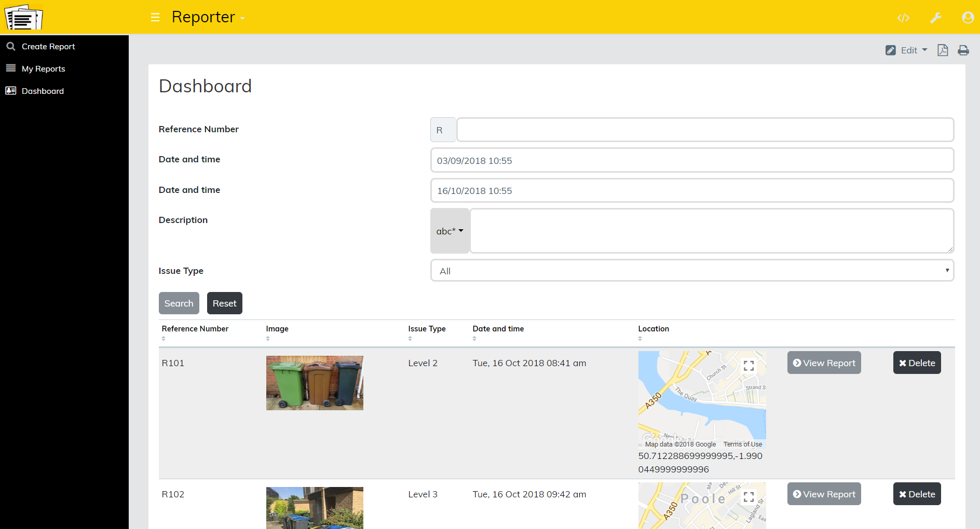Open the code view icon
This screenshot has width=980, height=529.
(903, 18)
